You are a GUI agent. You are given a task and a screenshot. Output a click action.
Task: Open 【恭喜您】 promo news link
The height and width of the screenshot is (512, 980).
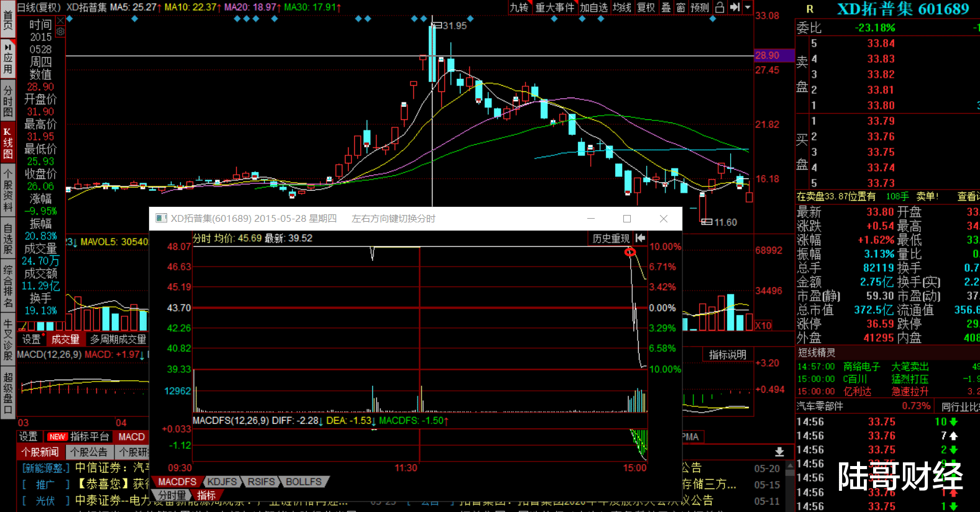(x=112, y=484)
